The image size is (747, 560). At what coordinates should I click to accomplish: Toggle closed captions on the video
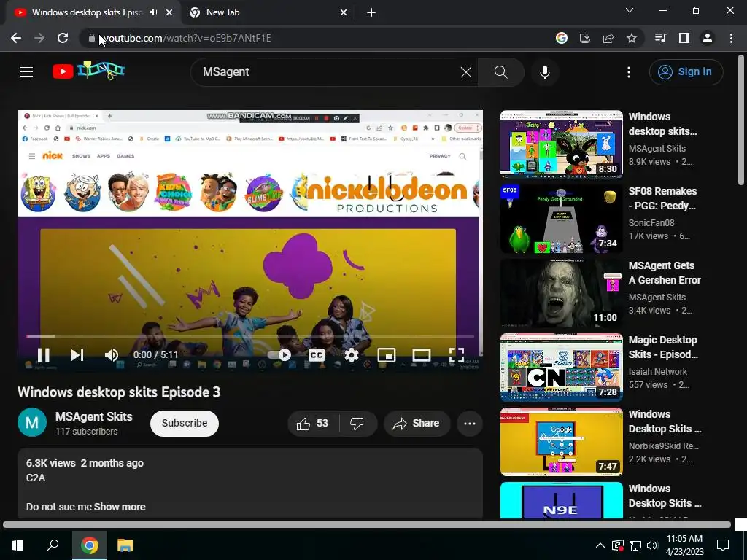[317, 355]
